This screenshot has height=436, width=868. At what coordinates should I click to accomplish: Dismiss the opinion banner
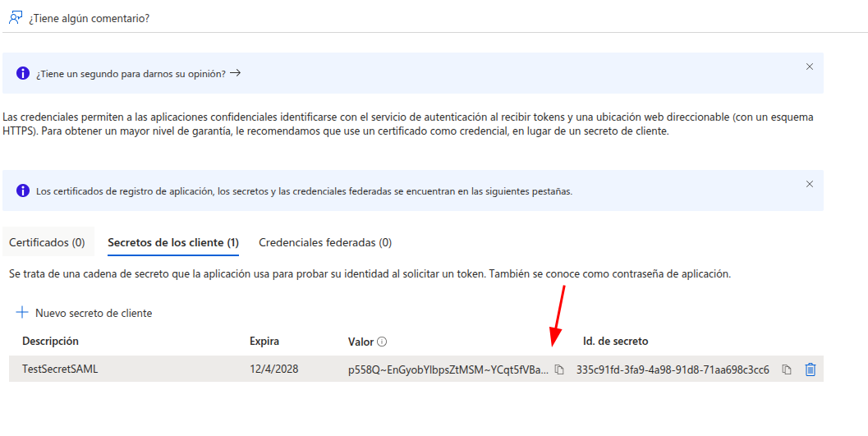point(810,67)
